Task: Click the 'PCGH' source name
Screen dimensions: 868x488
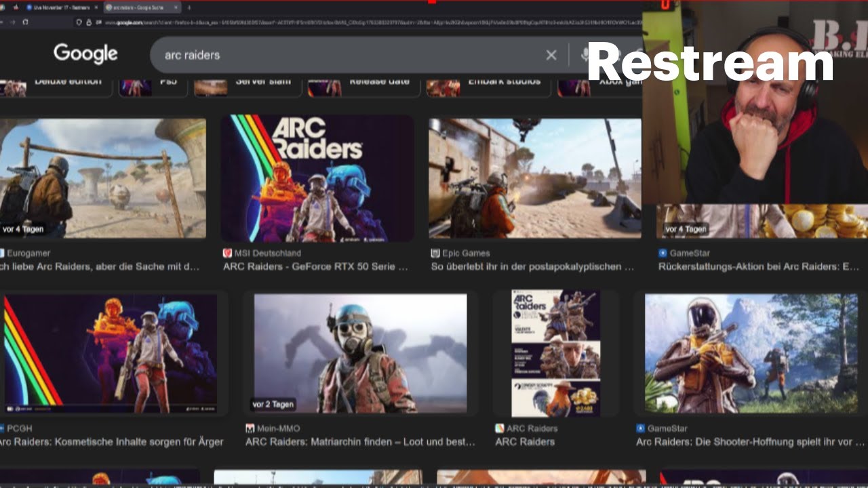Action: coord(20,428)
